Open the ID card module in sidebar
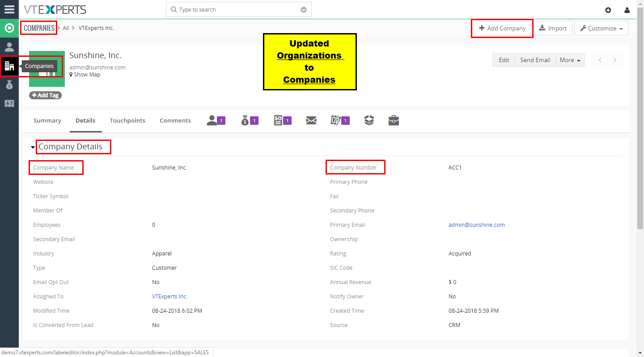Screen dimensions: 644x357 pos(9,103)
